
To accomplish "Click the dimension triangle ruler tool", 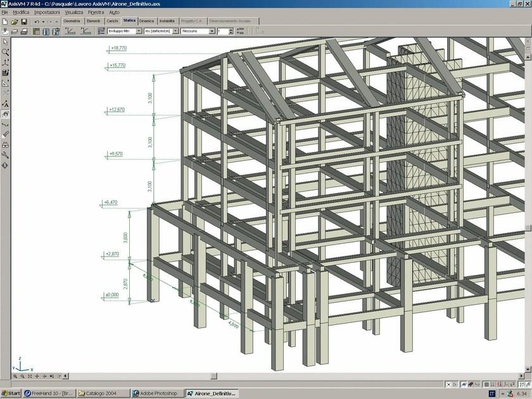I will pyautogui.click(x=6, y=83).
